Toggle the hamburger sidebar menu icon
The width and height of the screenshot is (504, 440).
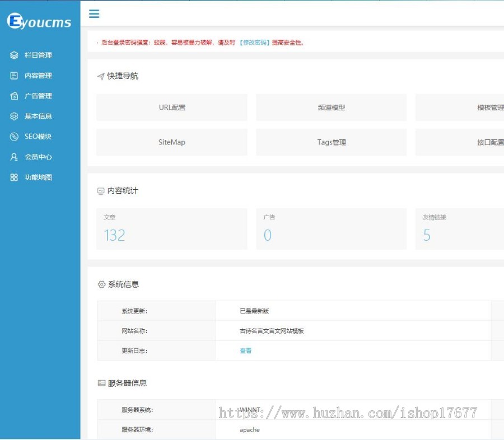pyautogui.click(x=94, y=13)
